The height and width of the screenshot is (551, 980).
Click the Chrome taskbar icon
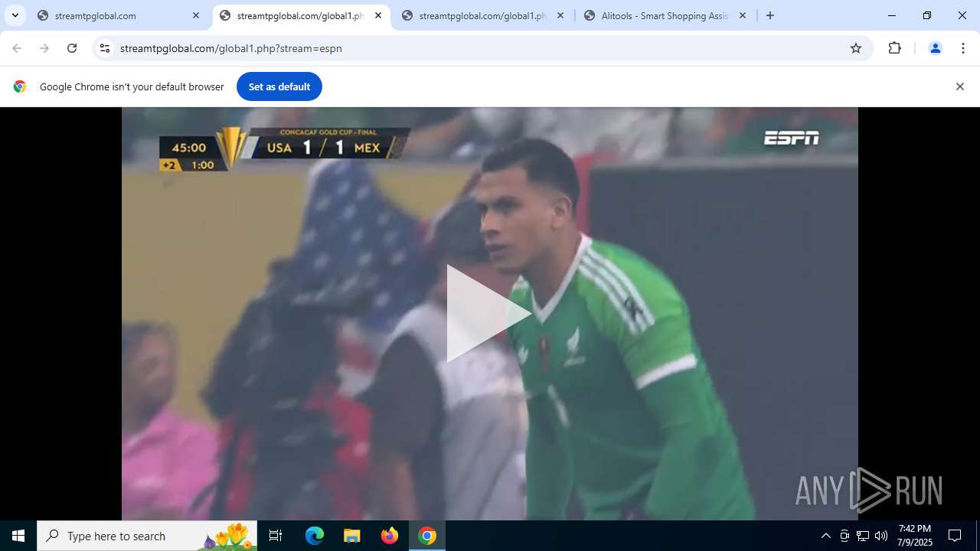tap(427, 536)
